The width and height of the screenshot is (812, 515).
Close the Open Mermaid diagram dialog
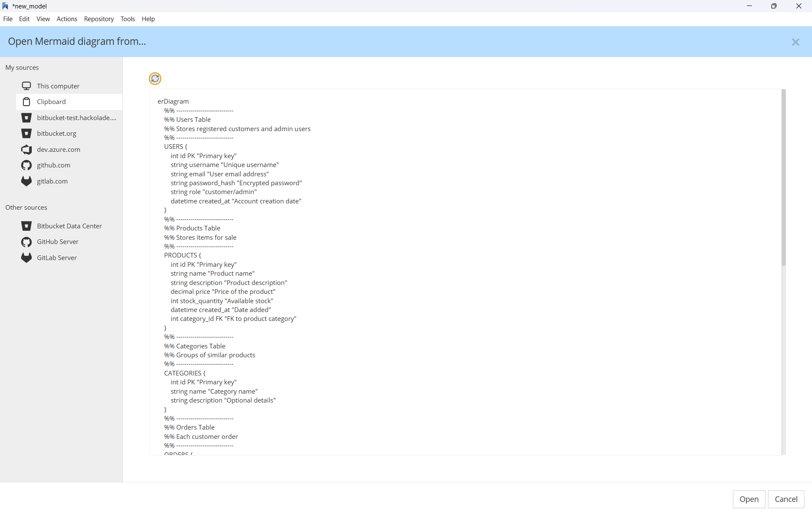pyautogui.click(x=795, y=42)
